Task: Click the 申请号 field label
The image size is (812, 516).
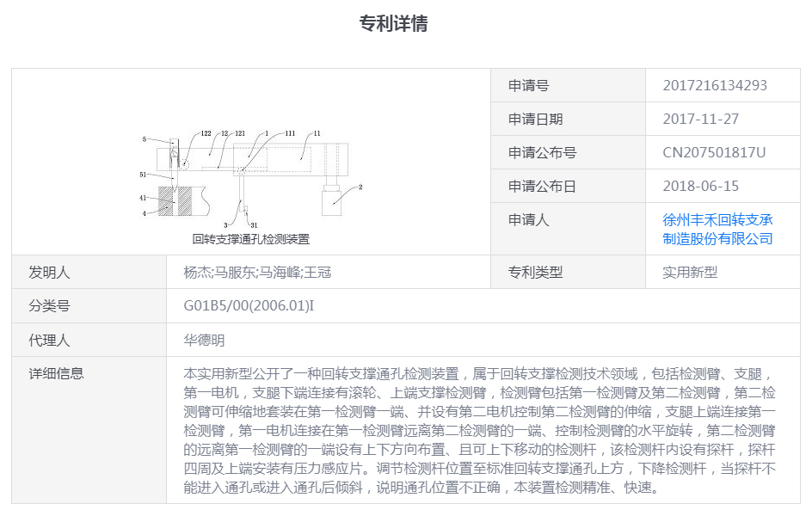Action: [528, 85]
